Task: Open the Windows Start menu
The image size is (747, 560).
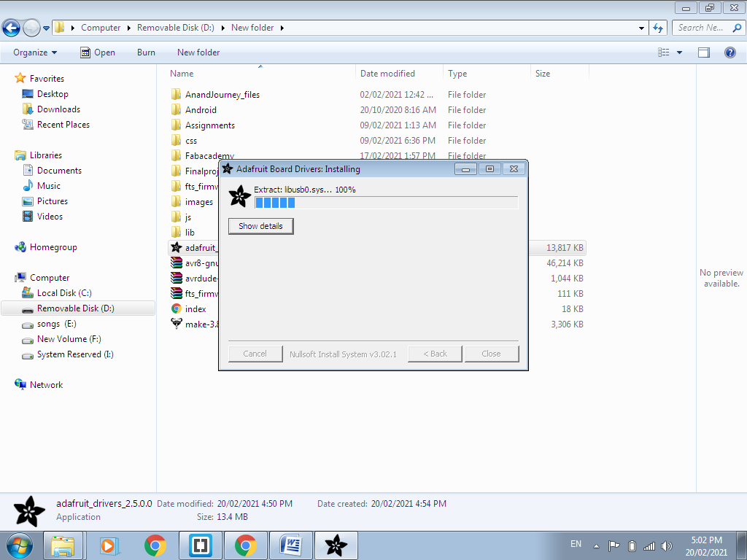Action: point(20,545)
